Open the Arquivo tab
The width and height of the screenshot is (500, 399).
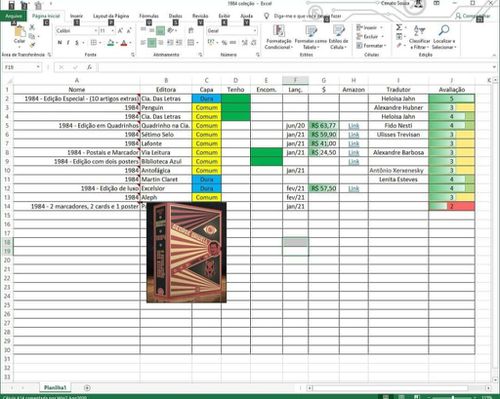[x=14, y=16]
